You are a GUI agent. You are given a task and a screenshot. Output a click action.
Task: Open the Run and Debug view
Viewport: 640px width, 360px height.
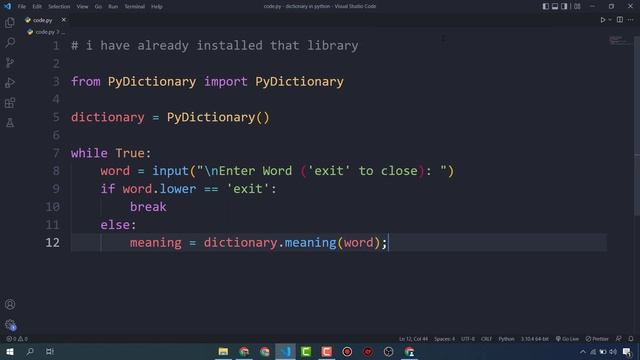[x=10, y=82]
